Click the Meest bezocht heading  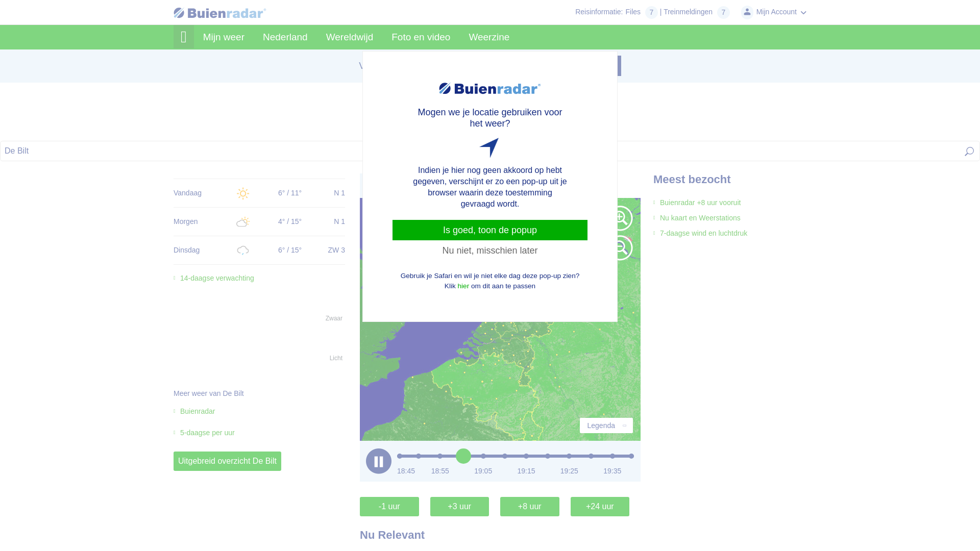692,180
